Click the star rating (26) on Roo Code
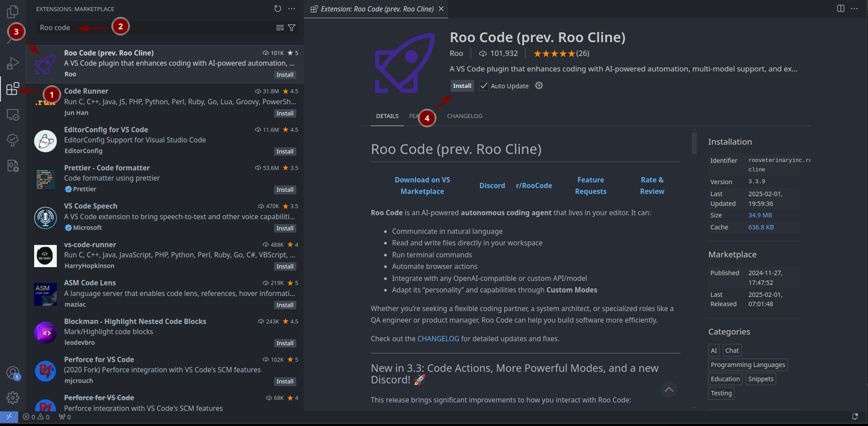This screenshot has width=868, height=426. pyautogui.click(x=561, y=53)
